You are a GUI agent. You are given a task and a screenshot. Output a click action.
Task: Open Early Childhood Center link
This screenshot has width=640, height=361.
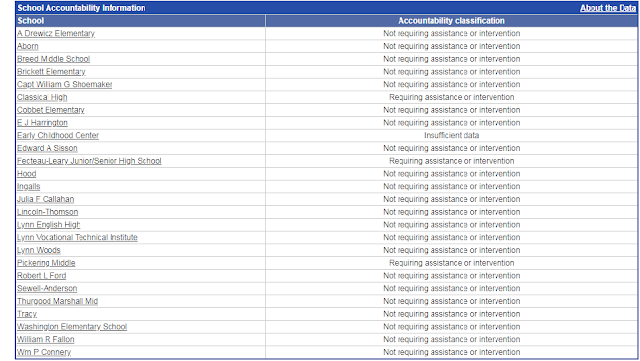point(58,135)
